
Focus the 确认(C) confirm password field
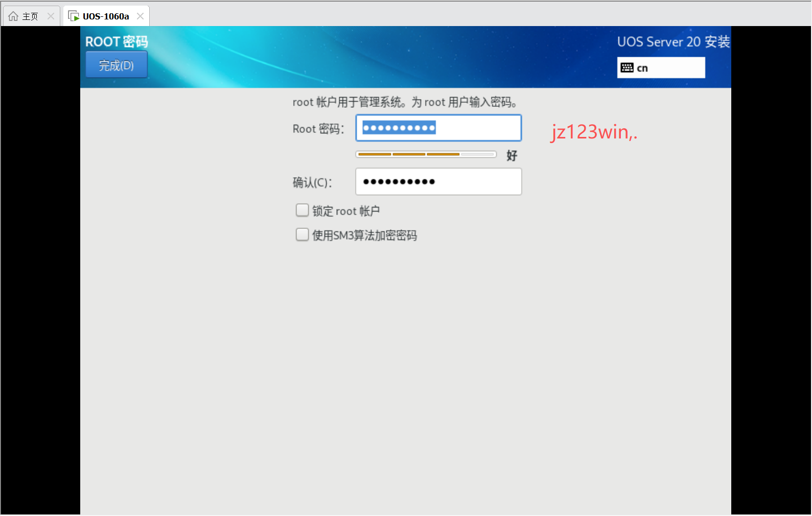point(438,181)
